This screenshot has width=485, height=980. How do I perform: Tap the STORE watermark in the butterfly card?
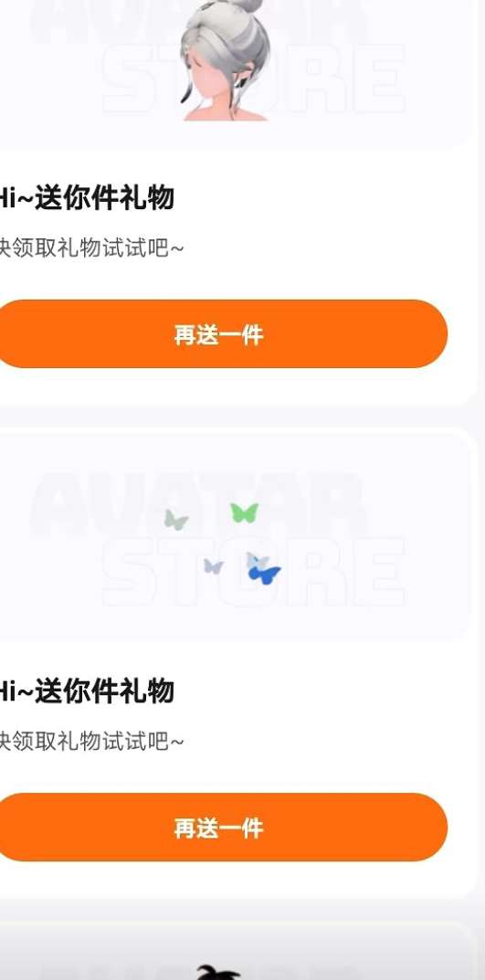[255, 572]
